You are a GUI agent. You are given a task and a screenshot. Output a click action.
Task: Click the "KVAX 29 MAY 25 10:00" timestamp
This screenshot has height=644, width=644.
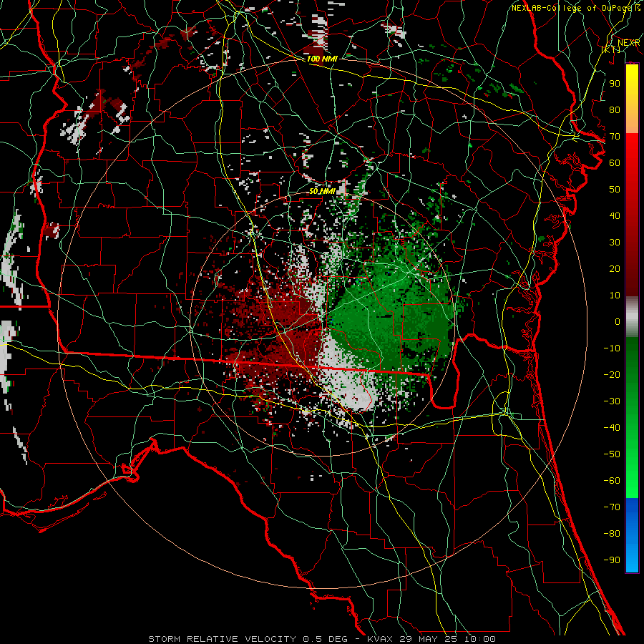[431, 639]
